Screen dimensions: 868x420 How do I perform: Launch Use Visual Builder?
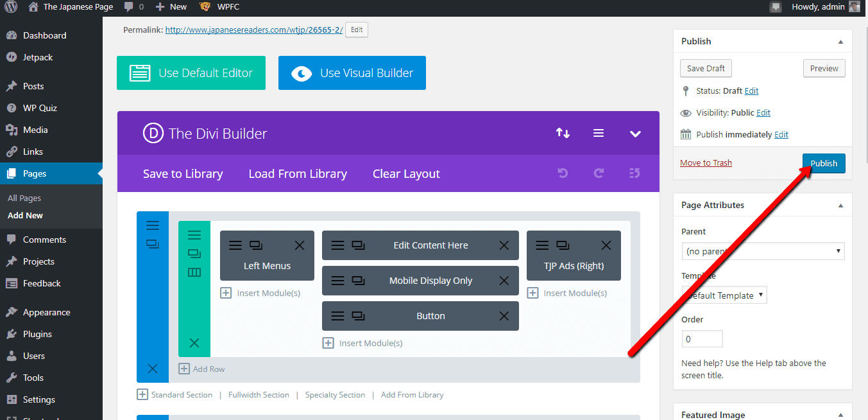tap(352, 73)
